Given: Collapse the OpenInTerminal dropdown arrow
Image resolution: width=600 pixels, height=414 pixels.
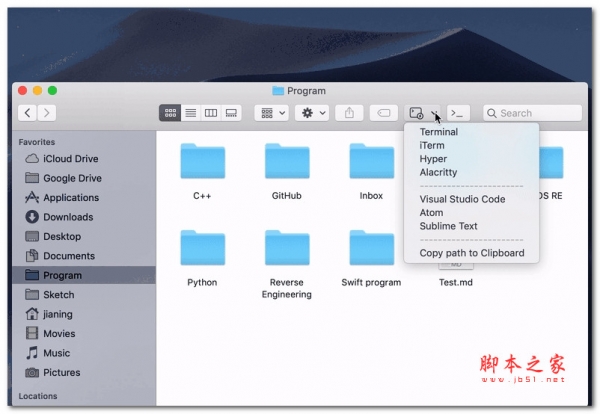Looking at the screenshot, I should point(434,113).
